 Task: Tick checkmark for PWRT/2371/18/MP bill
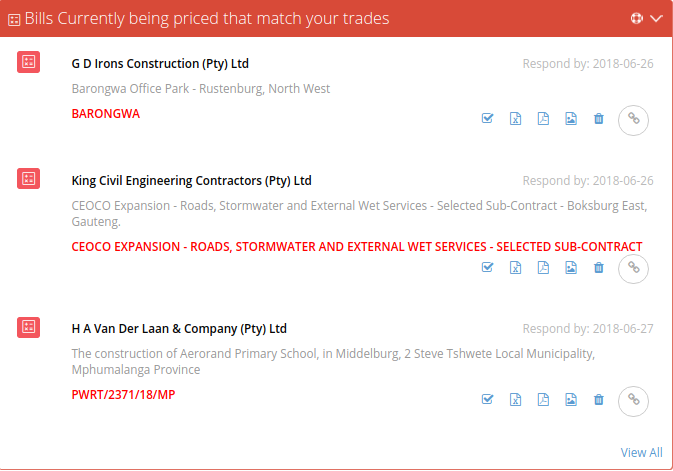click(x=487, y=399)
